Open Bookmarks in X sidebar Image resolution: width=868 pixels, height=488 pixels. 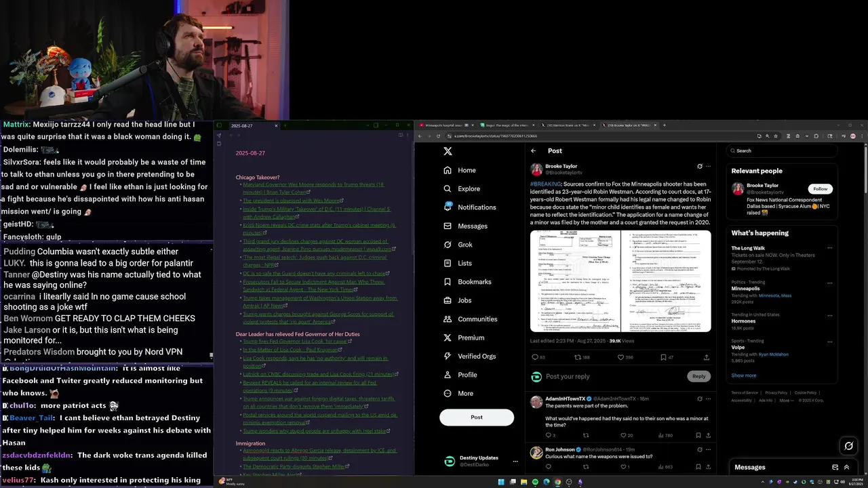(467, 281)
